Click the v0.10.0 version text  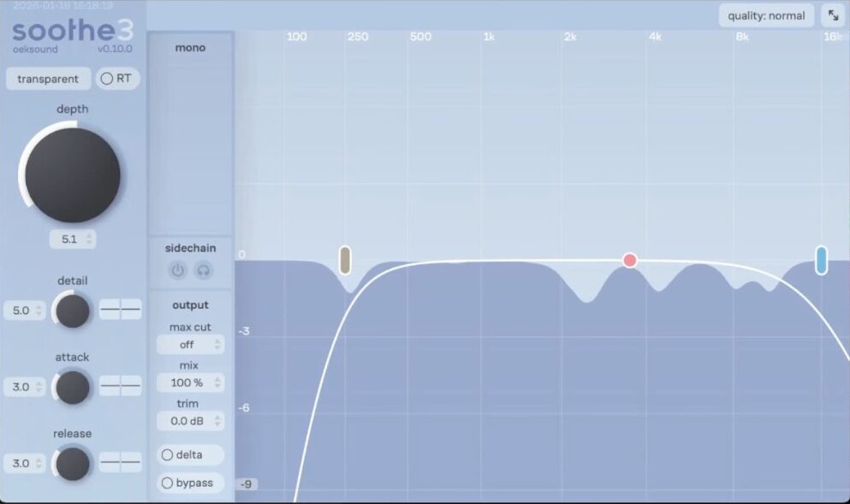click(115, 49)
